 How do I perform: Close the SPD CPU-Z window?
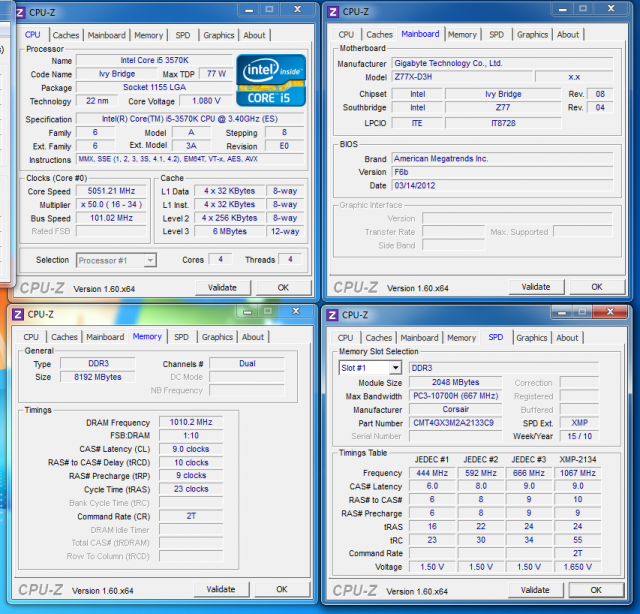[610, 312]
